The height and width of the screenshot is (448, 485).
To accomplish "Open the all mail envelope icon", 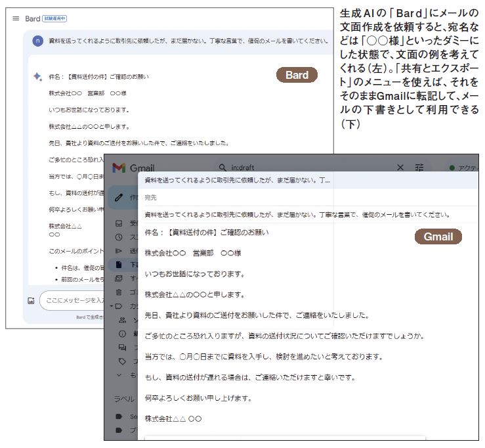I will 119,279.
